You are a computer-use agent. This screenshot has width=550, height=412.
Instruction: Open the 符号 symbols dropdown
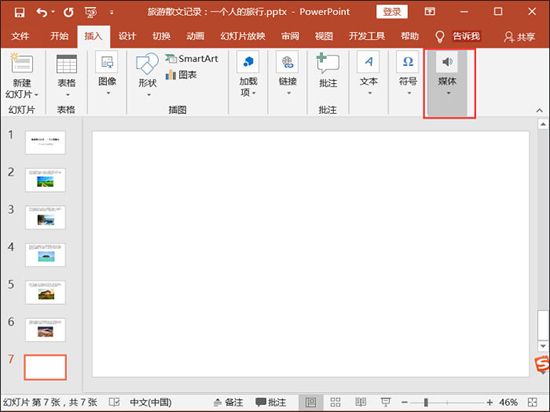point(408,74)
